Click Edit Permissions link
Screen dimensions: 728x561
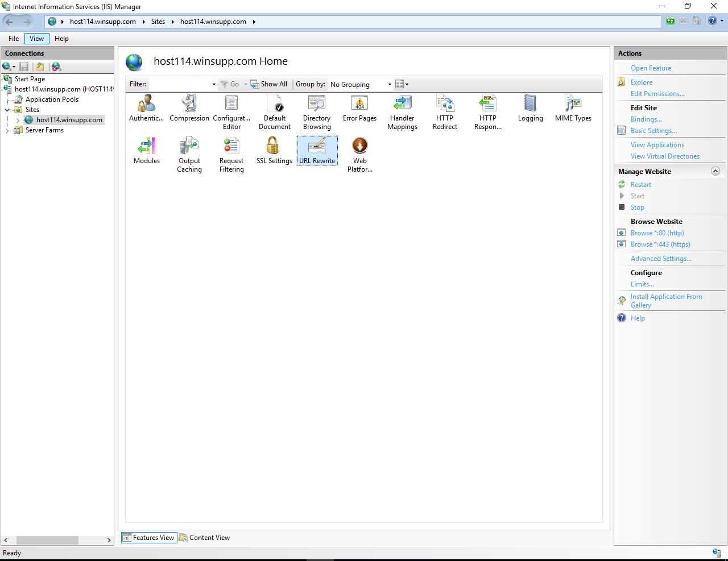(x=657, y=94)
